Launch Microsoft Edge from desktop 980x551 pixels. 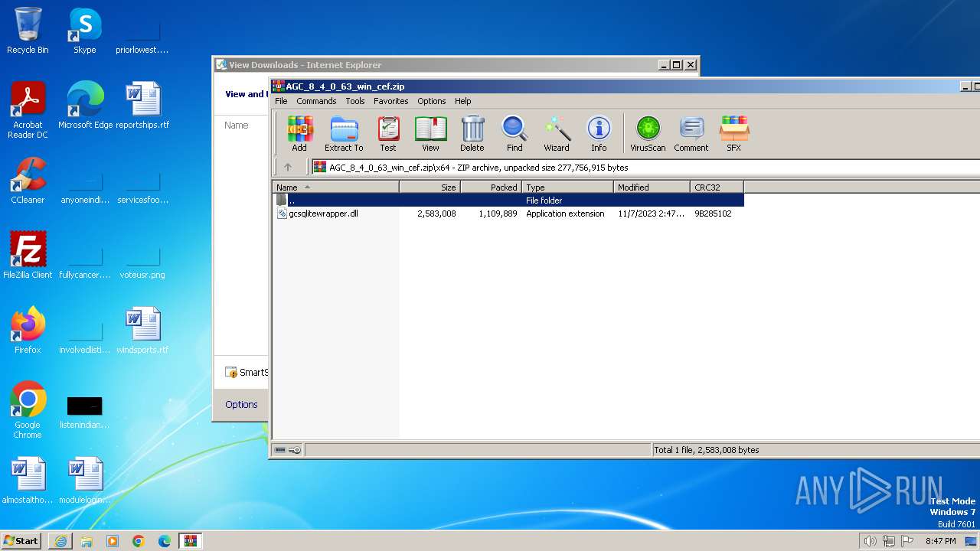(x=85, y=106)
